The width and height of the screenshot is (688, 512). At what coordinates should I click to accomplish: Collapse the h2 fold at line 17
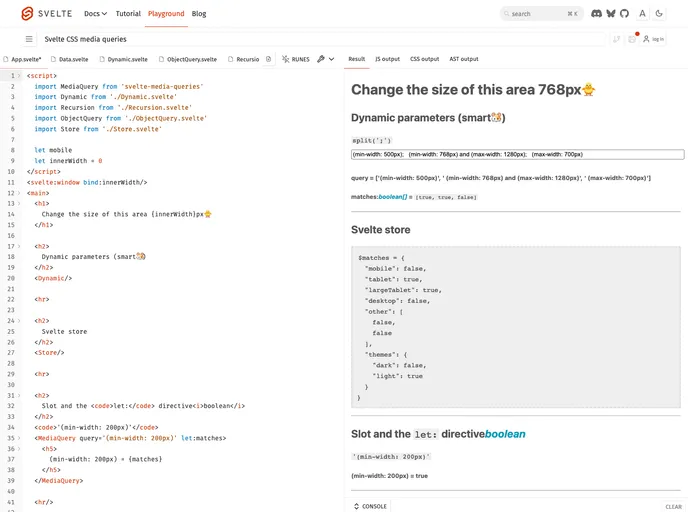coord(19,246)
